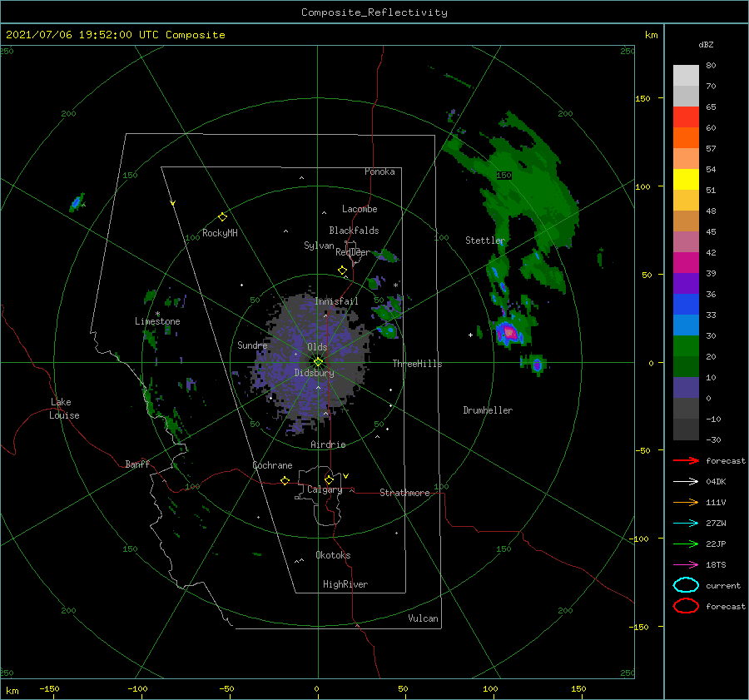Click the Lacombe town label
749x700 pixels.
click(360, 209)
